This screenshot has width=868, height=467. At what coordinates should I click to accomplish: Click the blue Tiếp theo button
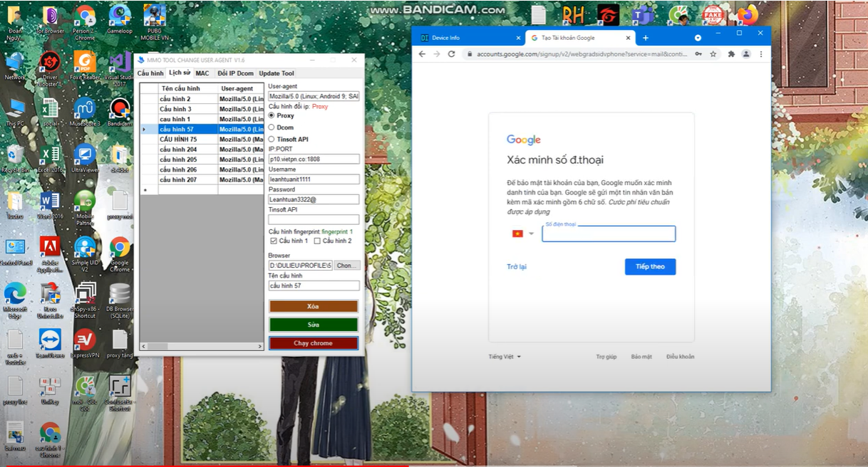[x=650, y=266]
